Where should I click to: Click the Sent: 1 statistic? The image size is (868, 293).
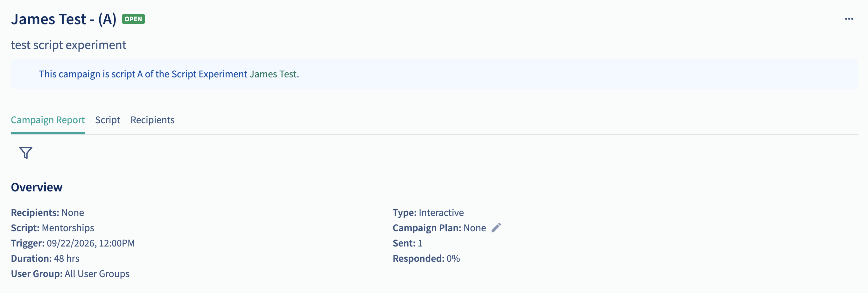click(408, 243)
